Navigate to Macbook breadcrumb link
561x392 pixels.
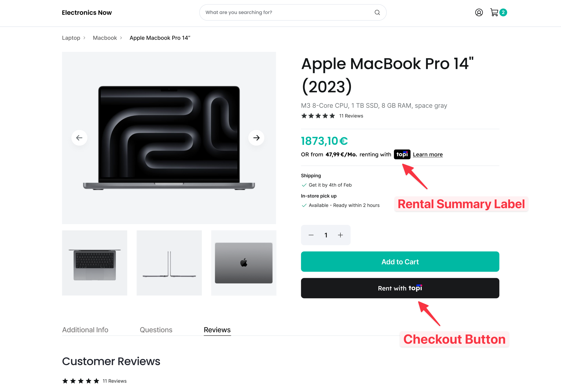pos(105,38)
